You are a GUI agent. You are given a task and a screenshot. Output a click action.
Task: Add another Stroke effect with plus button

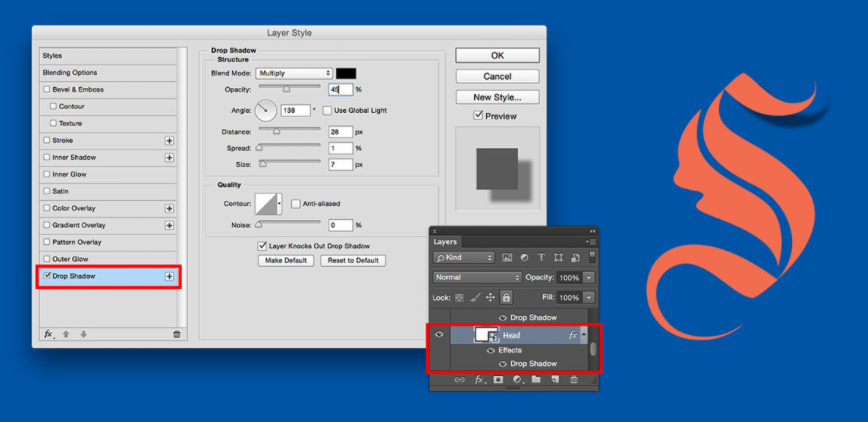click(169, 141)
